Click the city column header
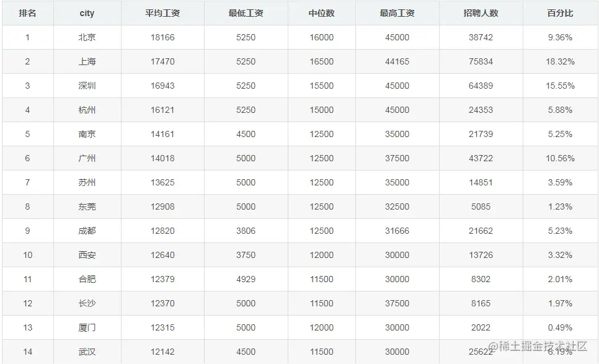This screenshot has width=599, height=364. 86,12
